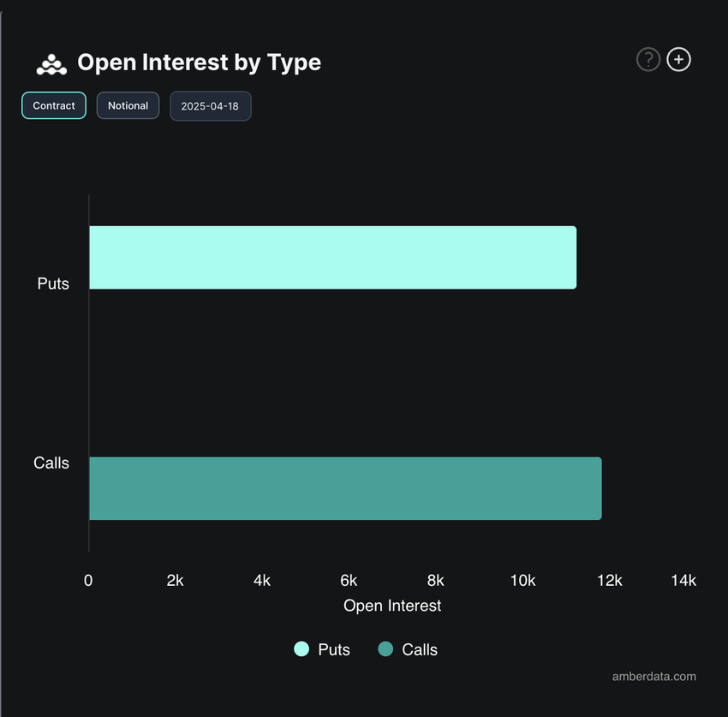The image size is (728, 717).
Task: Toggle Puts series via legend label
Action: click(x=334, y=649)
